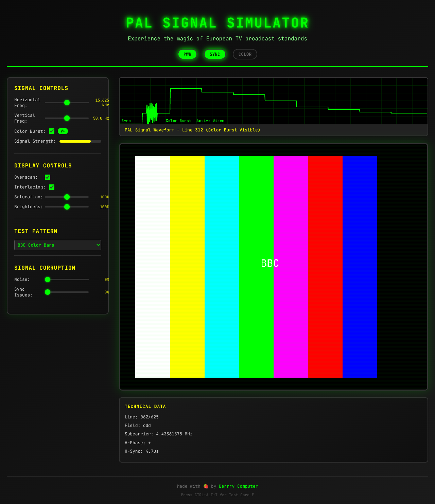
Task: Toggle the Color Burst checkbox
Action: (51, 131)
